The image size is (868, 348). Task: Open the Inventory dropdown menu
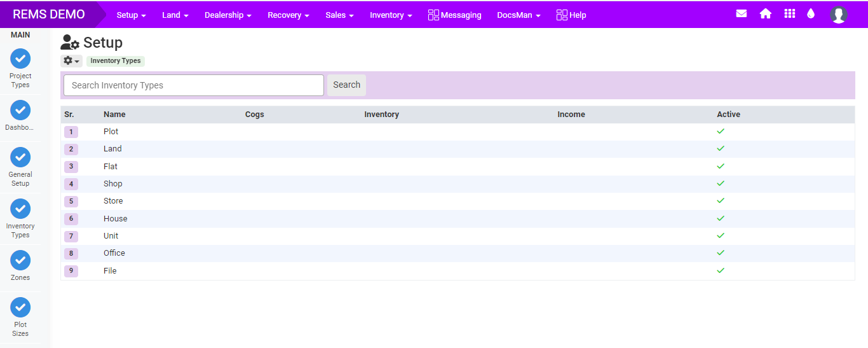(391, 15)
